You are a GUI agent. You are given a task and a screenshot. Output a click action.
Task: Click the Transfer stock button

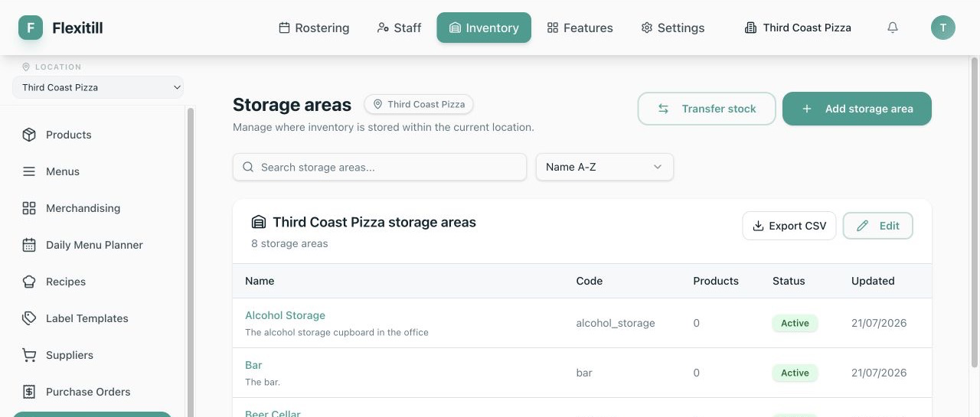(x=707, y=109)
